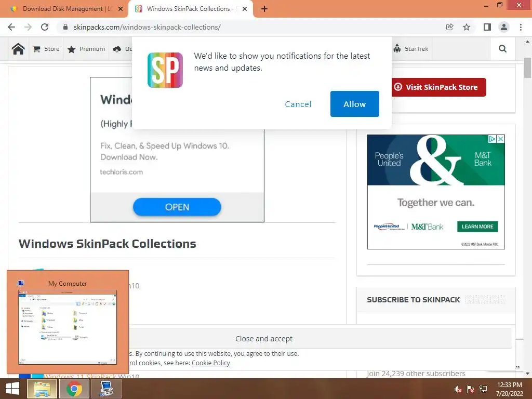Click Allow in the notifications prompt
532x399 pixels.
pos(354,104)
